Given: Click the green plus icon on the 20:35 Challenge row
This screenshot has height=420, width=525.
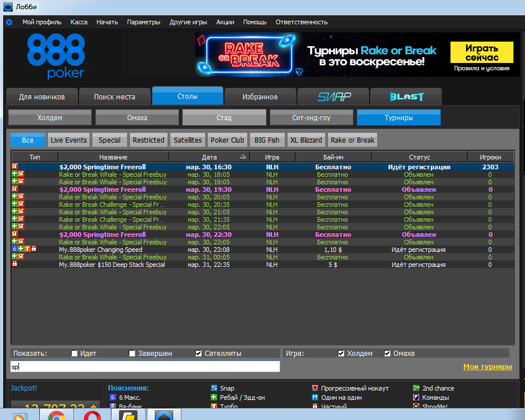Looking at the screenshot, I should pyautogui.click(x=14, y=204).
